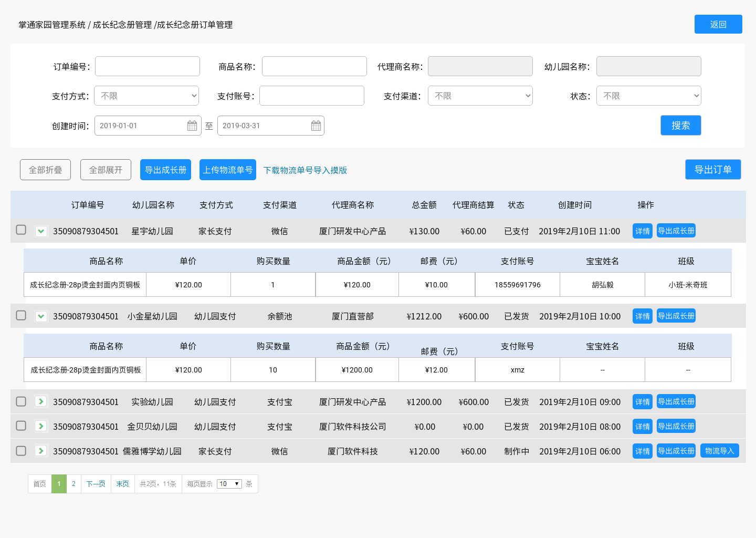Go to 首页 in pagination
This screenshot has height=538, width=756.
pos(40,484)
